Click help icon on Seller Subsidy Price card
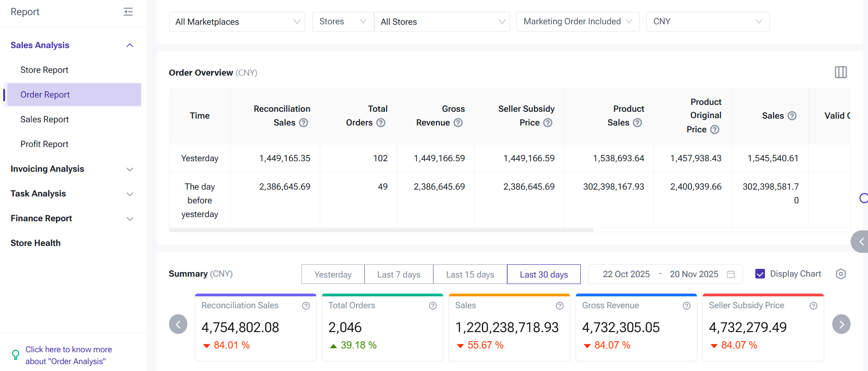868x371 pixels. coord(813,306)
